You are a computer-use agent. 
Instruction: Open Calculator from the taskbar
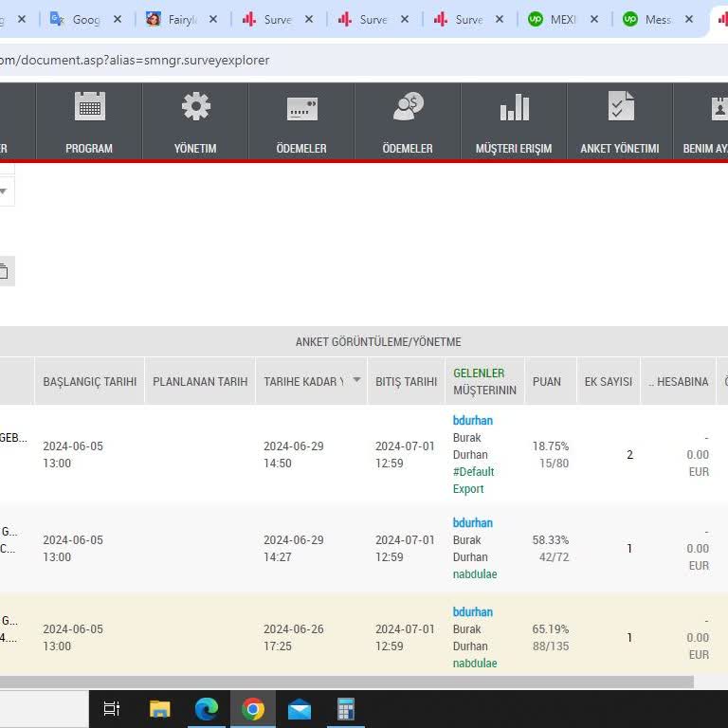point(346,709)
